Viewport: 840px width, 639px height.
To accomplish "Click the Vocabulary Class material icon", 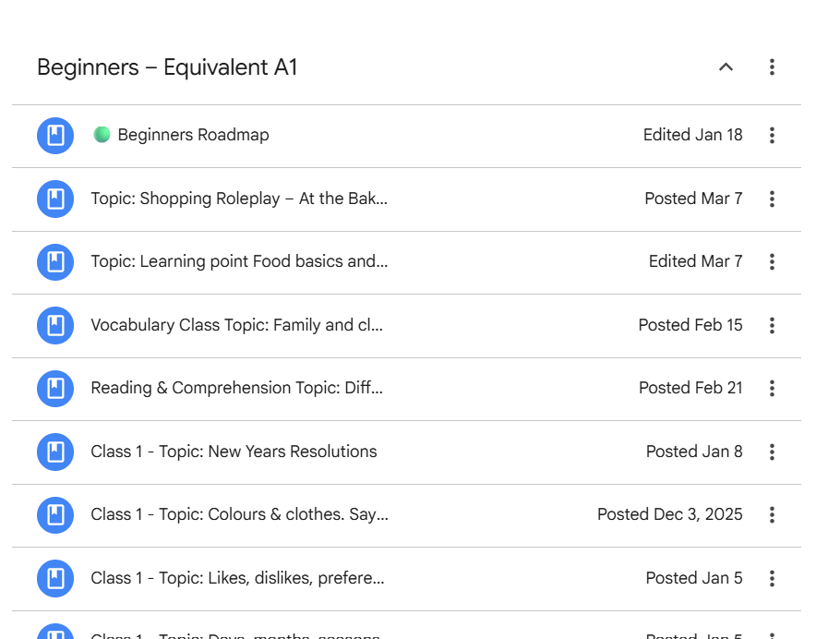I will (55, 325).
